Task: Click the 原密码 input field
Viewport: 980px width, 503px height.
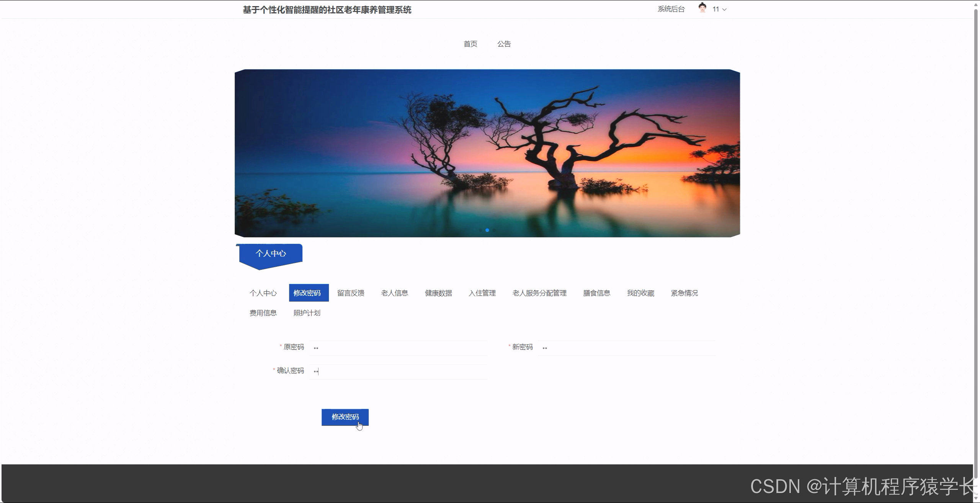Action: [x=398, y=347]
